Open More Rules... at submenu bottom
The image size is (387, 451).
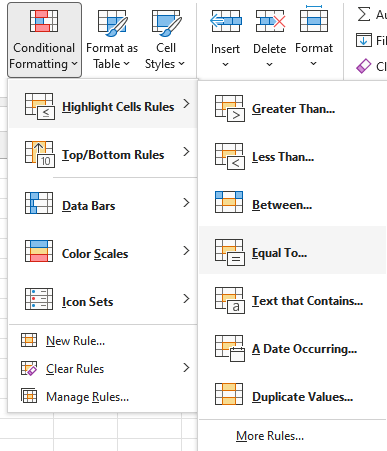270,436
